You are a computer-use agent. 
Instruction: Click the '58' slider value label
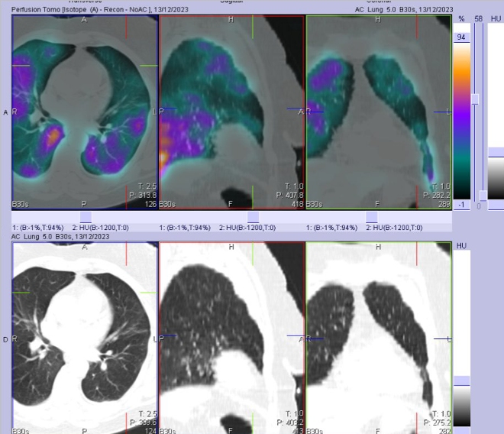click(478, 19)
